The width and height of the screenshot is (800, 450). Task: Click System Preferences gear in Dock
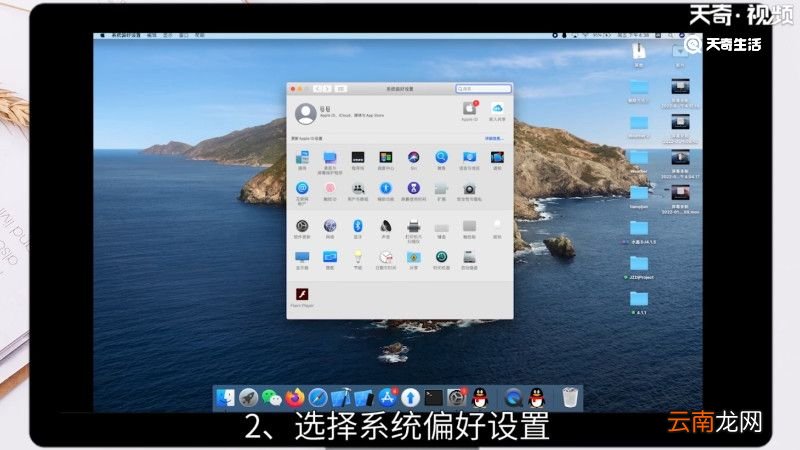[457, 397]
